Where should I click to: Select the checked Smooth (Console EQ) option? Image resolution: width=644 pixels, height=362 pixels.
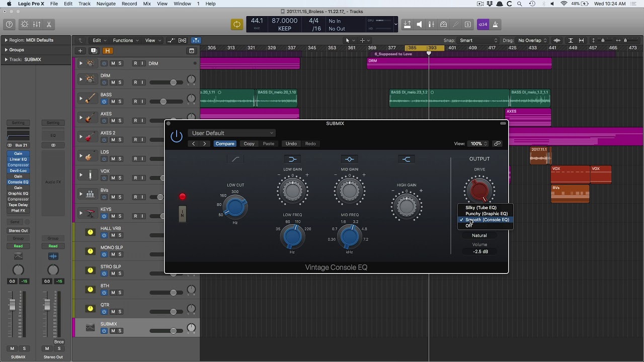coord(486,220)
